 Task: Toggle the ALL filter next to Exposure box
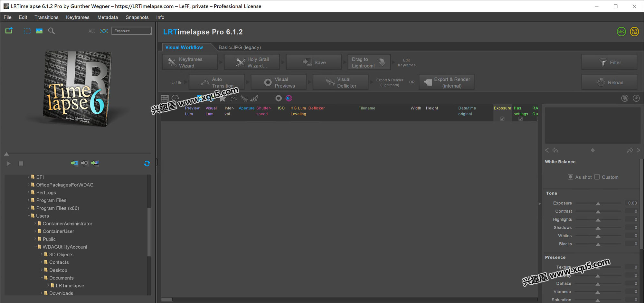92,31
